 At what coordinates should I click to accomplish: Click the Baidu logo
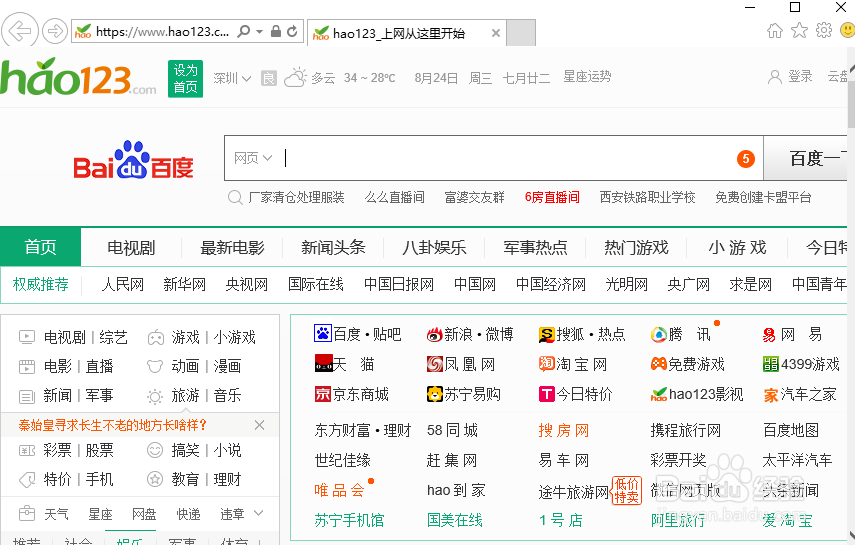tap(133, 159)
